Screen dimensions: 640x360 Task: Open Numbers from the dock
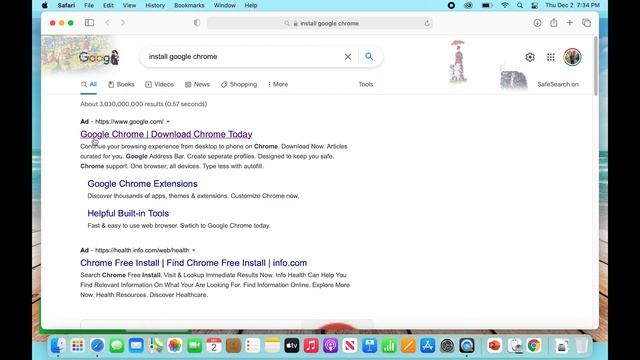pyautogui.click(x=389, y=346)
